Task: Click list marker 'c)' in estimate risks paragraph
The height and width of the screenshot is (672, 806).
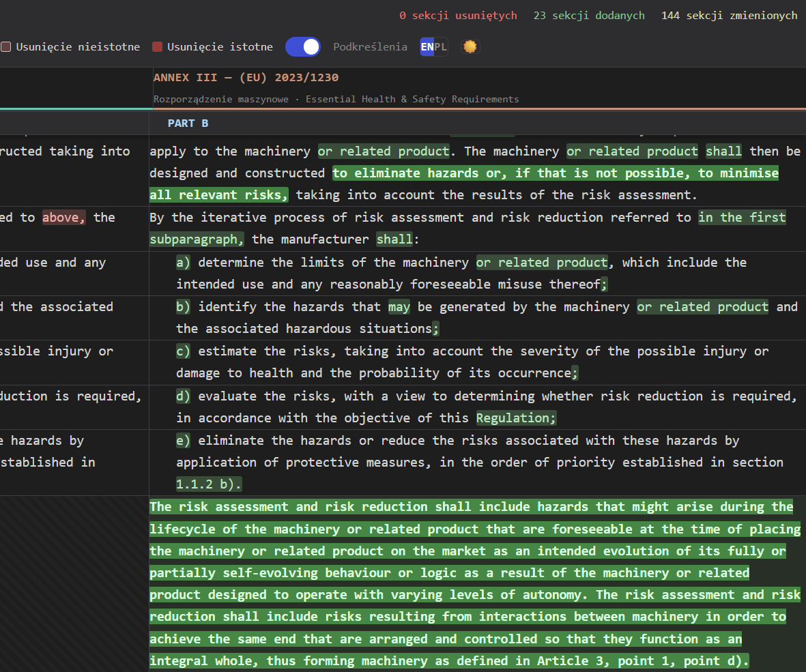Action: [x=183, y=351]
